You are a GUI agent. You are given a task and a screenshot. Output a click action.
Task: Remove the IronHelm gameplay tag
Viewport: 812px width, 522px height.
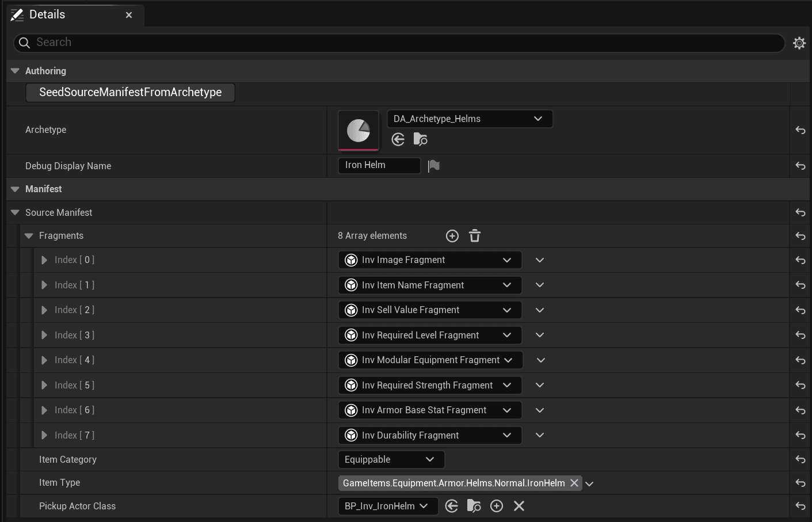coord(574,483)
